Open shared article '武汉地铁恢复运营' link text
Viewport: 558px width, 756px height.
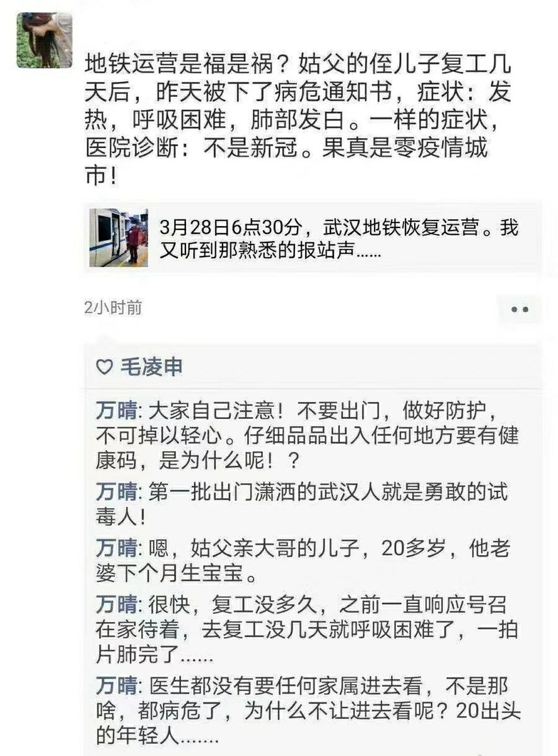pyautogui.click(x=339, y=238)
